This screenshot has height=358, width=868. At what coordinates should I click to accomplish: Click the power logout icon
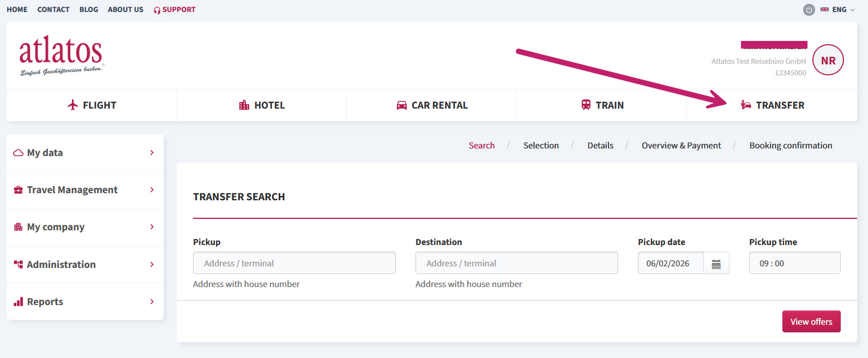809,10
